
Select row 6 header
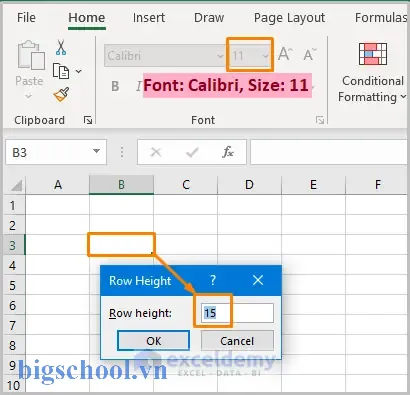(x=13, y=305)
